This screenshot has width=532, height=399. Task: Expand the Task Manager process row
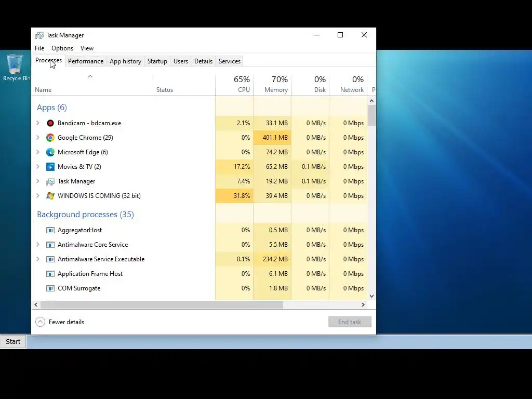(37, 181)
